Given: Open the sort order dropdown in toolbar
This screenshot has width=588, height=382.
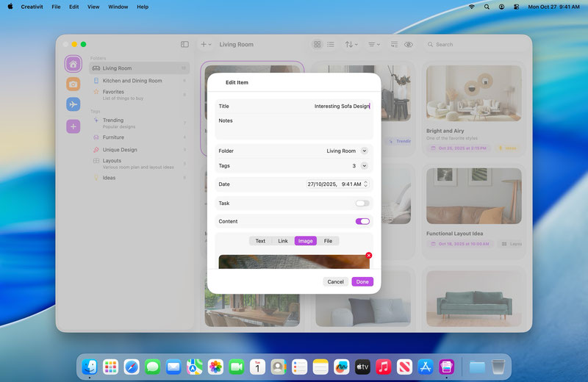Looking at the screenshot, I should [351, 45].
